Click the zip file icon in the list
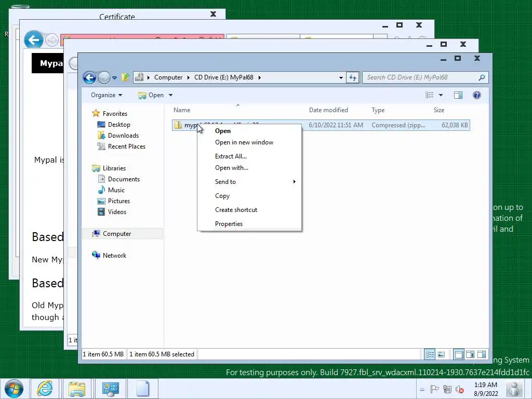 [x=178, y=125]
